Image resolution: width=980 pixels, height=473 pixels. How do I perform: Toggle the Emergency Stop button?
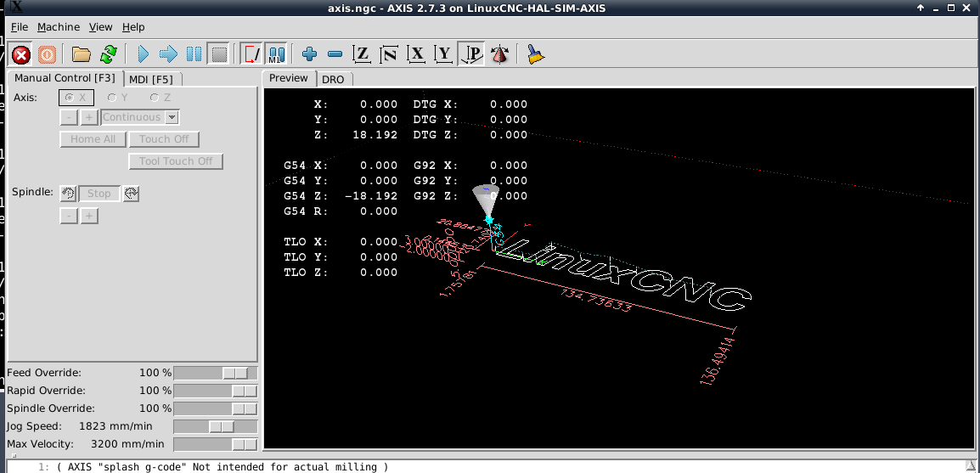(21, 54)
